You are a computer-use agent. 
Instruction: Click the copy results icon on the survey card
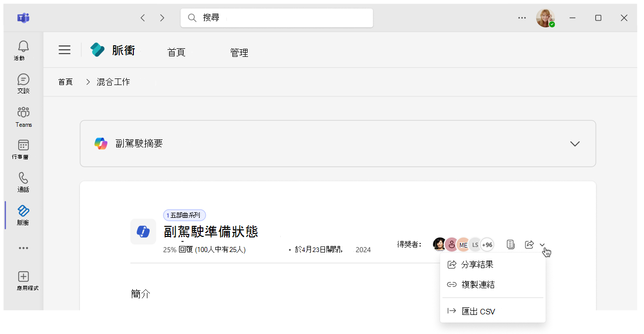tap(511, 244)
